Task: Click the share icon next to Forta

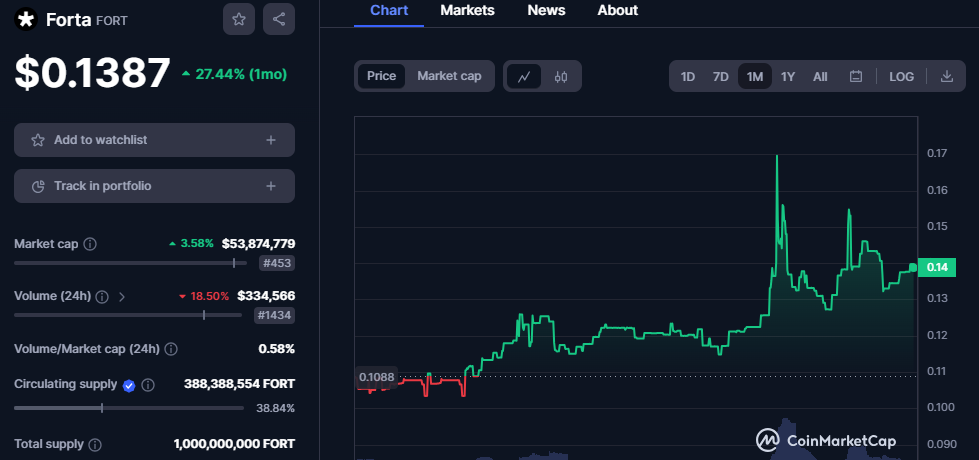Action: [x=278, y=19]
